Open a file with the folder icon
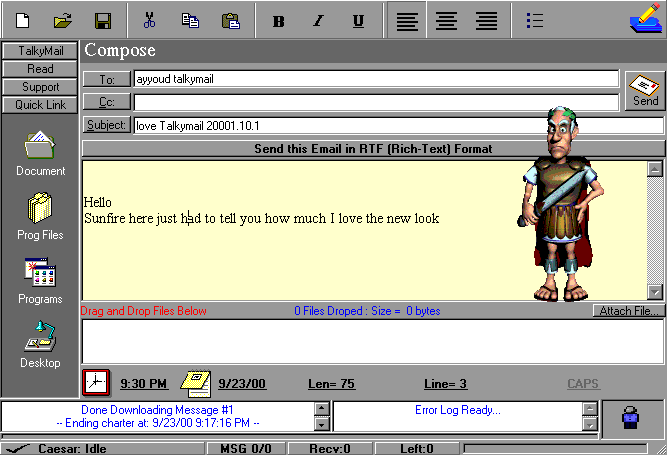Image resolution: width=667 pixels, height=455 pixels. click(x=63, y=20)
